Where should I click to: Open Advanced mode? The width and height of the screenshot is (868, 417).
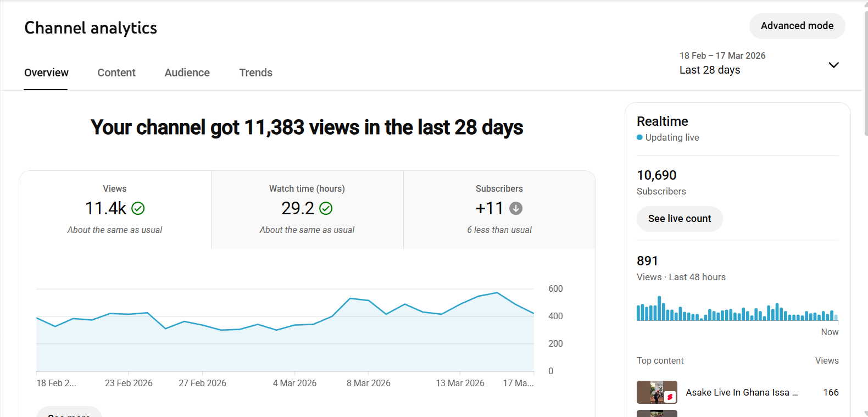click(x=797, y=26)
